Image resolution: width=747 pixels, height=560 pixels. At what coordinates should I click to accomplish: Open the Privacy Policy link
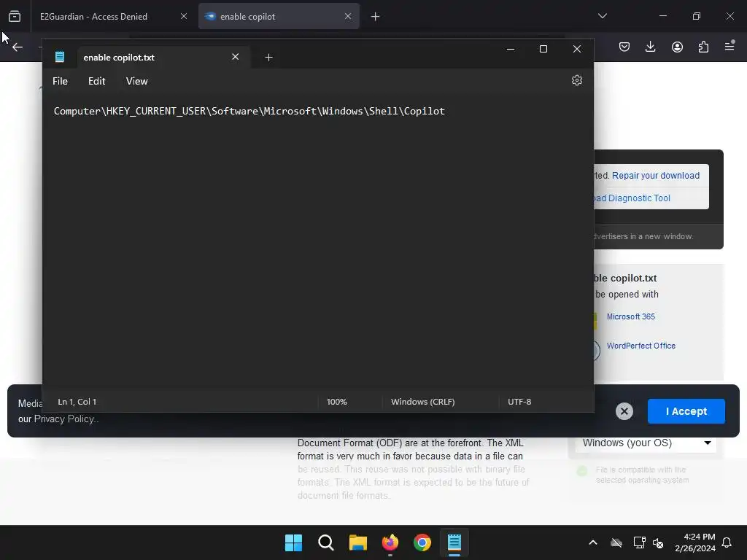pyautogui.click(x=64, y=419)
